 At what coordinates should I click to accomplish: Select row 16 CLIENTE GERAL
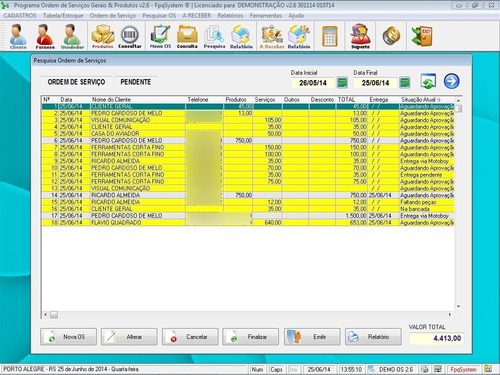click(x=248, y=209)
